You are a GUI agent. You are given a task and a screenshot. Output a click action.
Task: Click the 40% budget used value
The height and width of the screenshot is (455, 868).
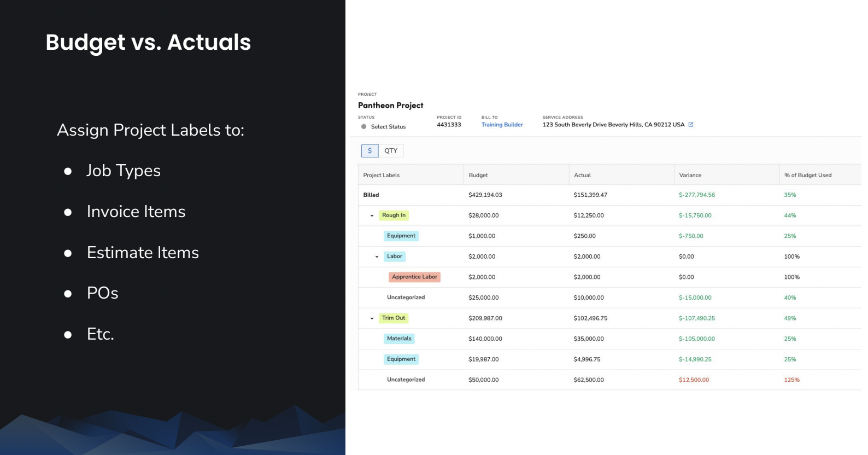pos(790,298)
